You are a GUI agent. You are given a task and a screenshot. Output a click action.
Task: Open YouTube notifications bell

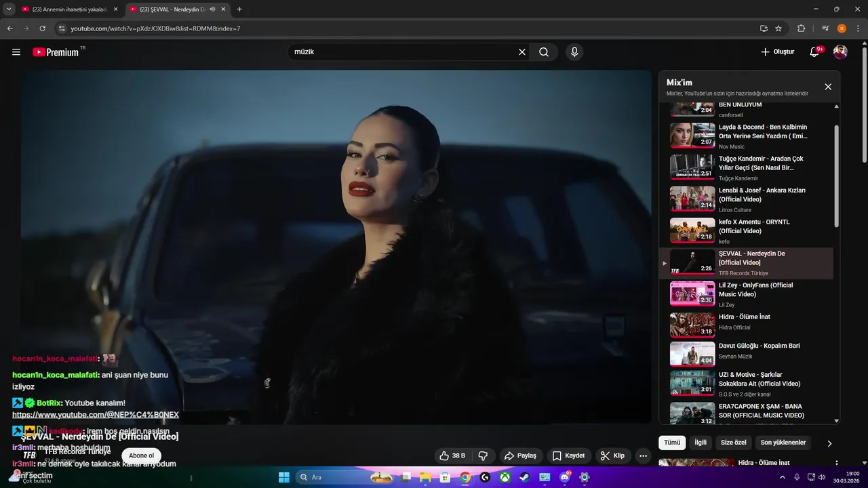(815, 52)
